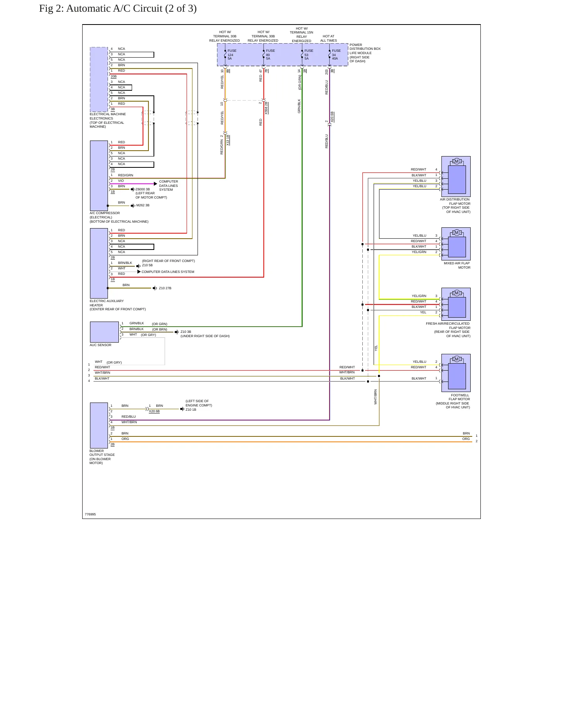563x728 pixels.
Task: Select Fuse 34 40A in distribution box
Action: 335,55
